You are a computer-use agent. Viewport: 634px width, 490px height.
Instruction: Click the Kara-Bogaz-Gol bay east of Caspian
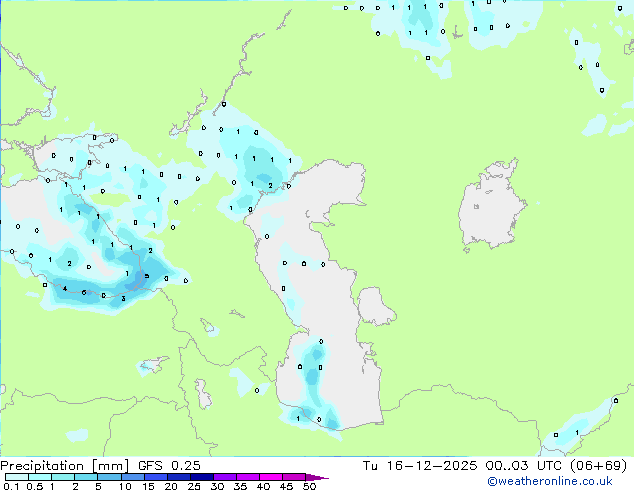[x=375, y=306]
